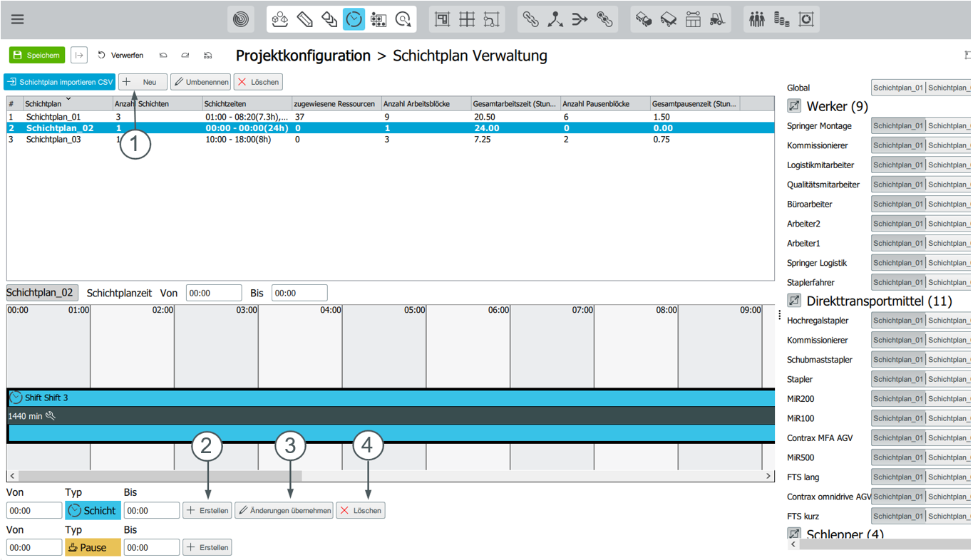Toggle Schichtplan_01 for FTS kurz
Viewport: 973px width, 560px height.
click(x=898, y=516)
